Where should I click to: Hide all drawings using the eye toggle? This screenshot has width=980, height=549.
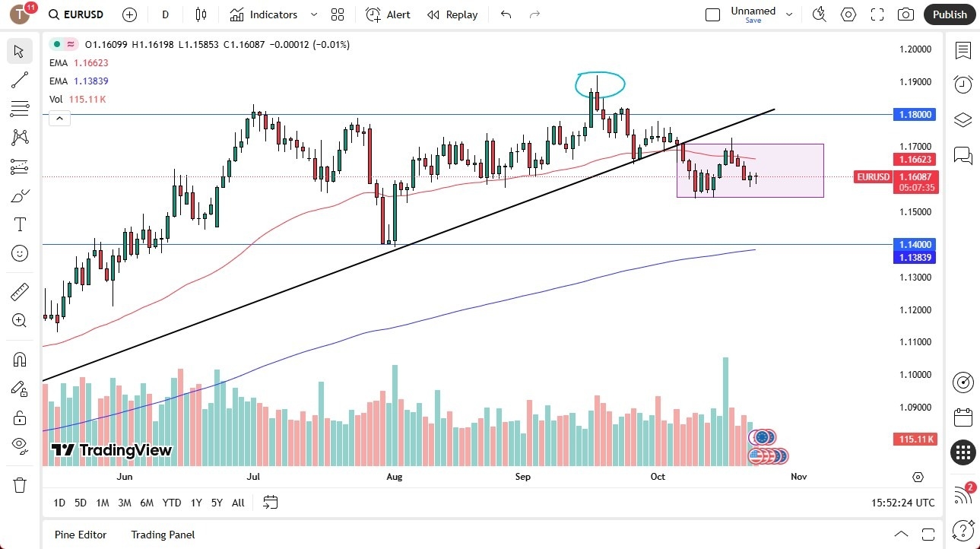[x=20, y=446]
